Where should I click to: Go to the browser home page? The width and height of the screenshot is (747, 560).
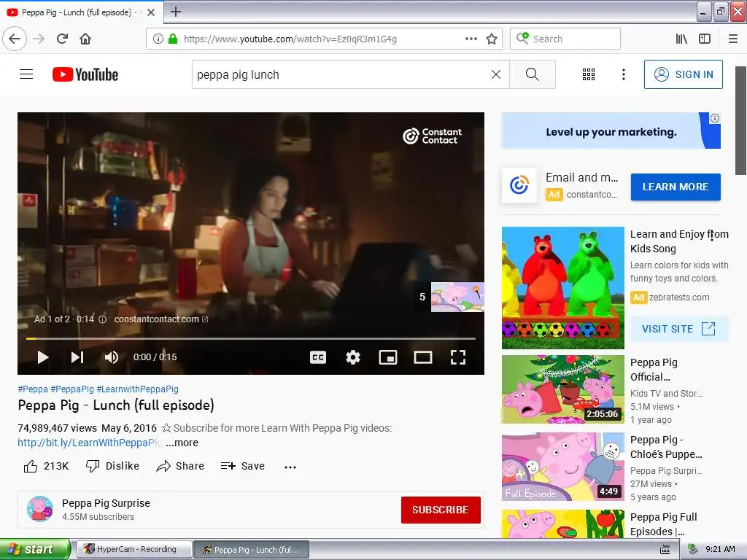click(x=85, y=39)
